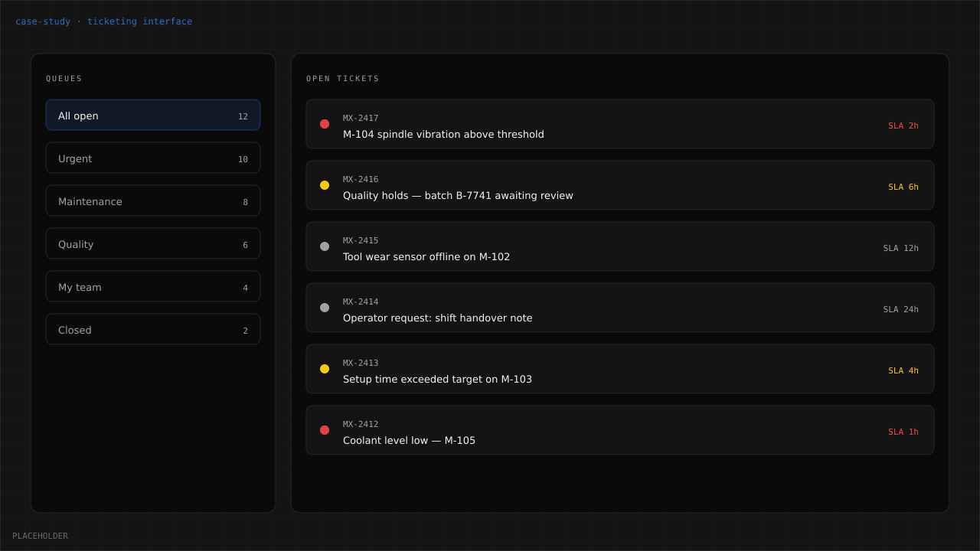Click the red status dot on ticket MX-2417

coord(325,124)
